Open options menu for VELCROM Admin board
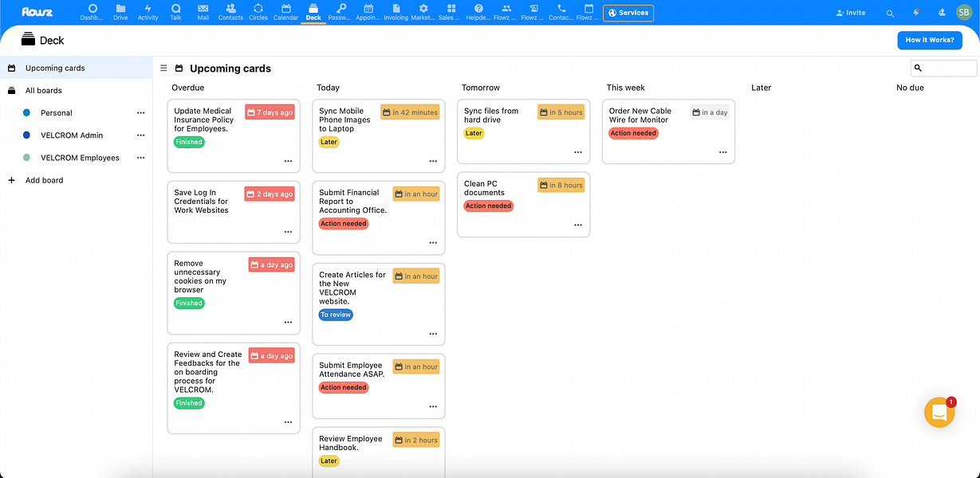 click(x=141, y=135)
